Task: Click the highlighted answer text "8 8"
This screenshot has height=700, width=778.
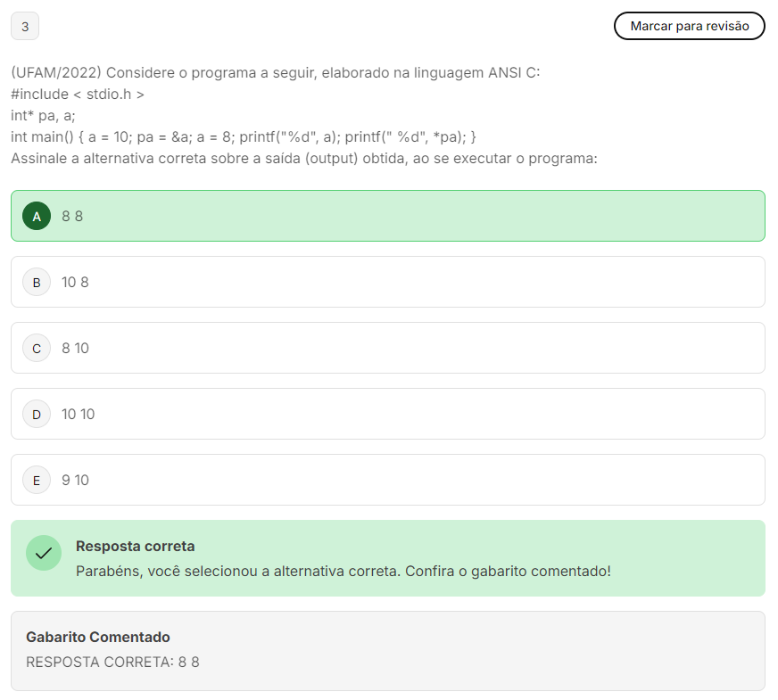Action: click(72, 216)
